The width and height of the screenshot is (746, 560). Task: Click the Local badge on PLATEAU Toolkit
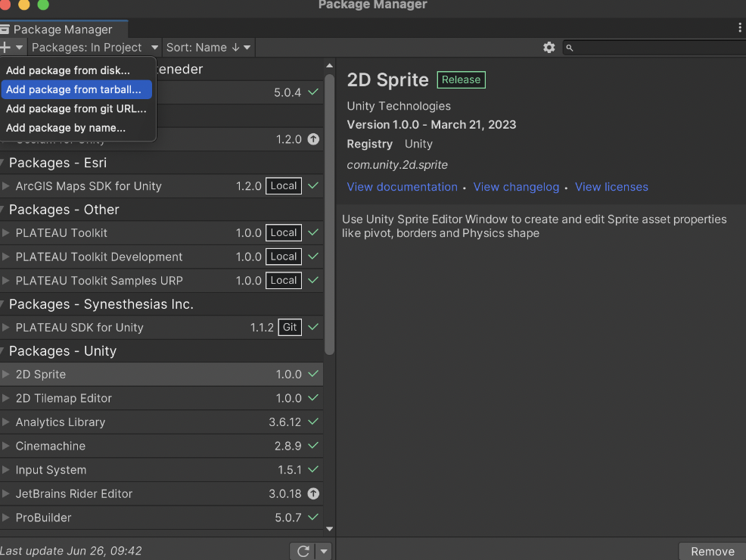(284, 232)
